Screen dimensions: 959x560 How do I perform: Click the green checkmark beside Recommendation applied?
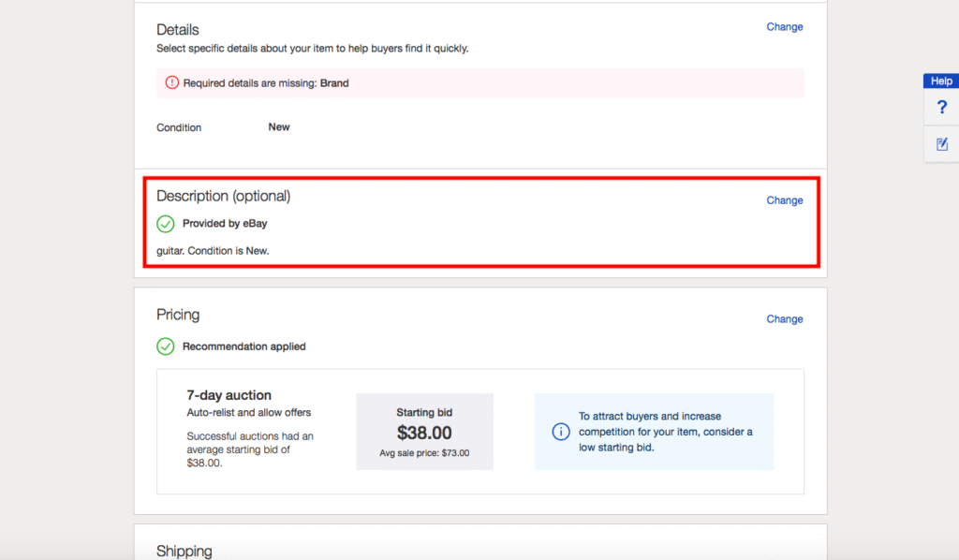(x=166, y=346)
